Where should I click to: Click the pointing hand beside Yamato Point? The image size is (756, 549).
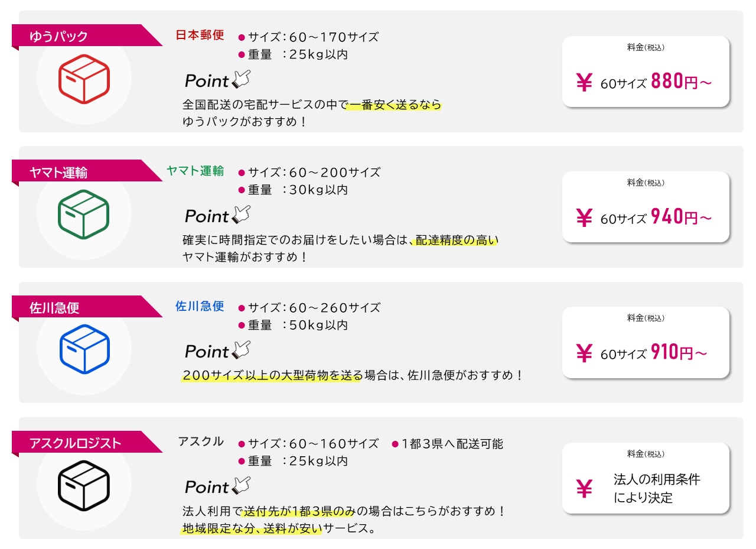click(x=242, y=215)
